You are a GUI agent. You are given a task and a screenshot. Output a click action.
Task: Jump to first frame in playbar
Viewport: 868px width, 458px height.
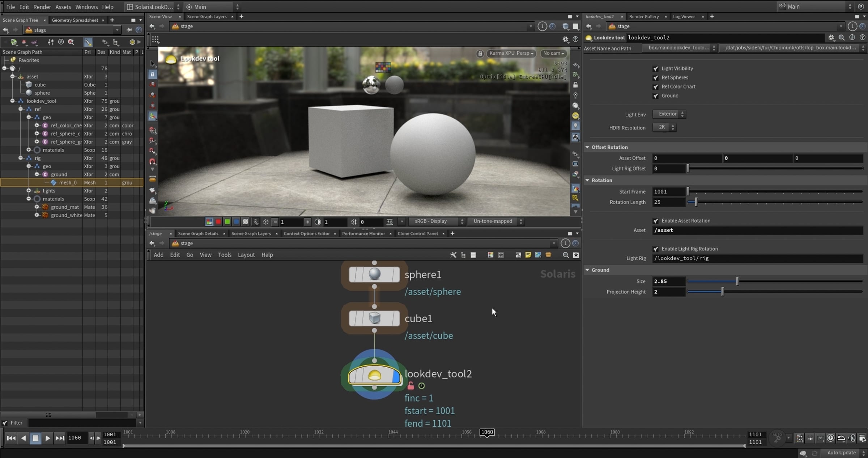(x=11, y=438)
